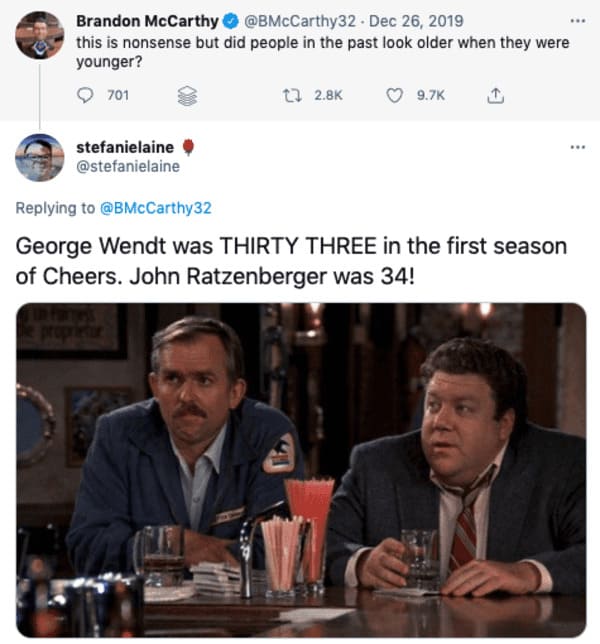Click the @stefanielaine handle

(x=128, y=166)
